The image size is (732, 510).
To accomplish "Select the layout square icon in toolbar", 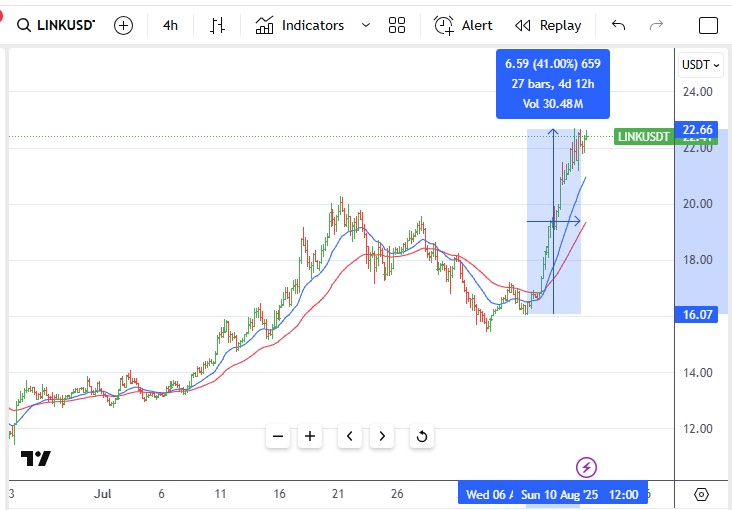I will point(708,25).
